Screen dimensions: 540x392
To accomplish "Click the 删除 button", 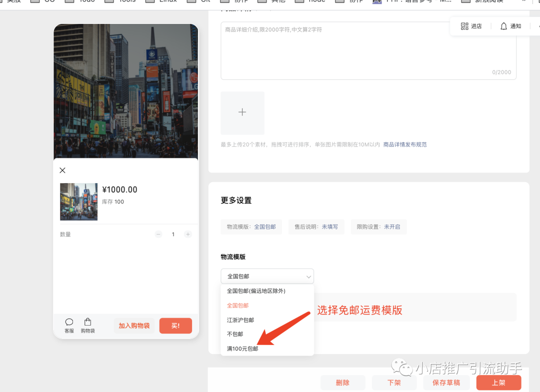I will [x=342, y=383].
